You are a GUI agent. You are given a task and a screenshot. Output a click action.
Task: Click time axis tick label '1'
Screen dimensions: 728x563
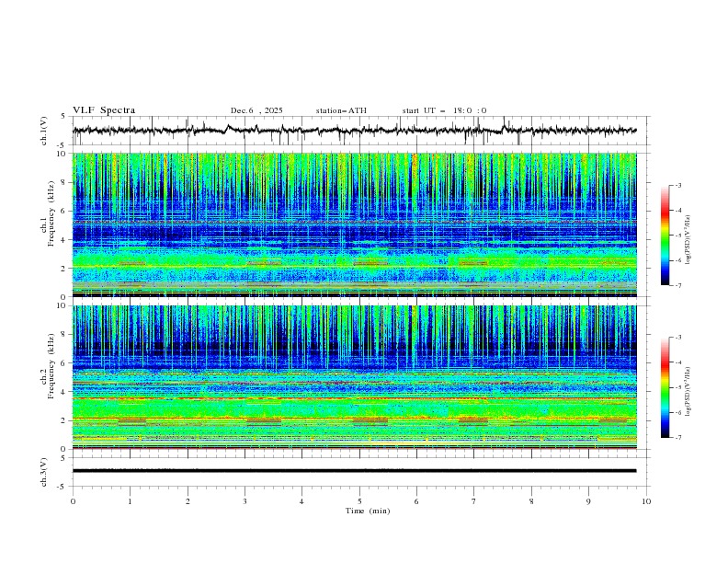point(131,501)
